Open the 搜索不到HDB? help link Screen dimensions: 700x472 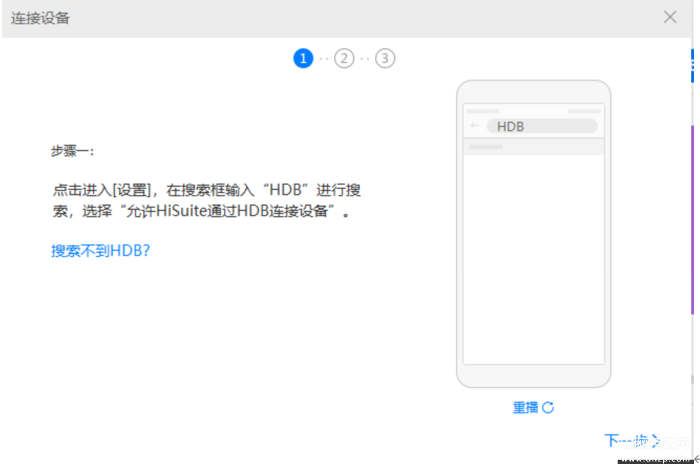tap(100, 251)
